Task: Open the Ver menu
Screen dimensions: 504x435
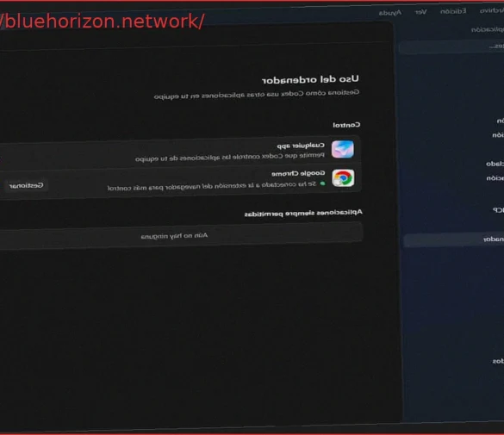Action: [x=420, y=12]
